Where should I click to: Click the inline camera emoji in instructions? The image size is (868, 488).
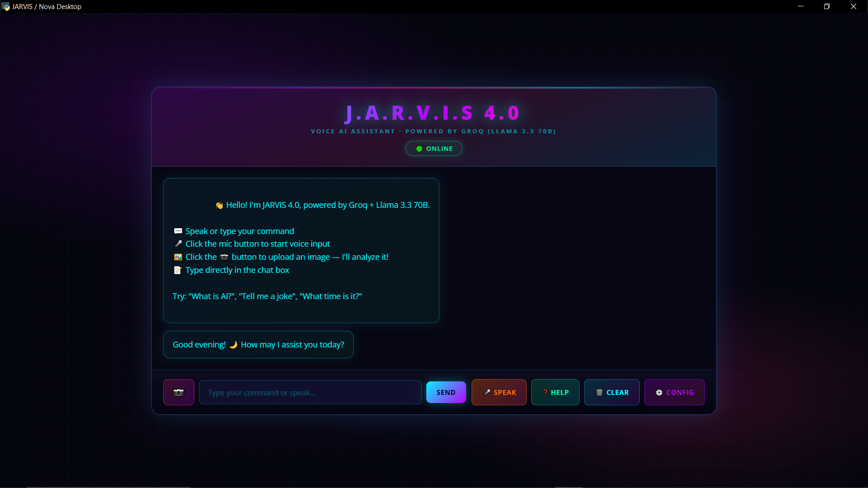(x=224, y=257)
